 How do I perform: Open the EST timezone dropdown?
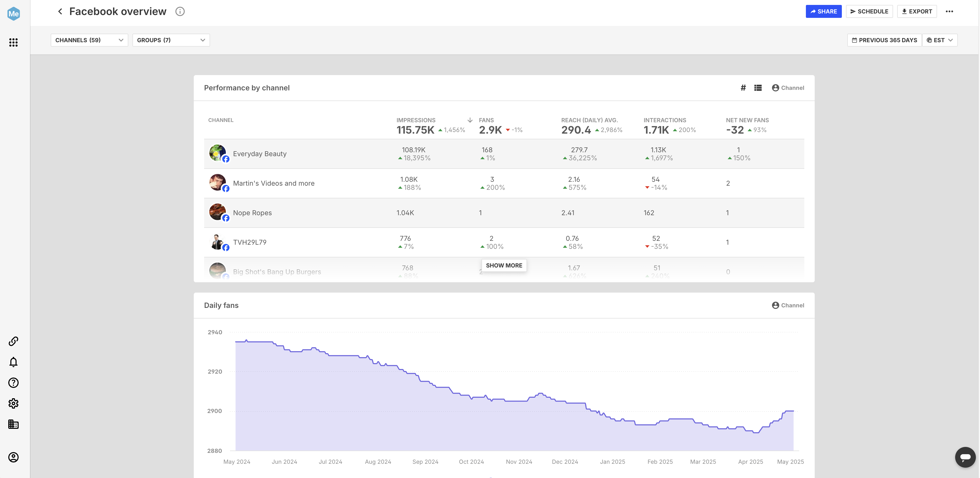click(940, 40)
